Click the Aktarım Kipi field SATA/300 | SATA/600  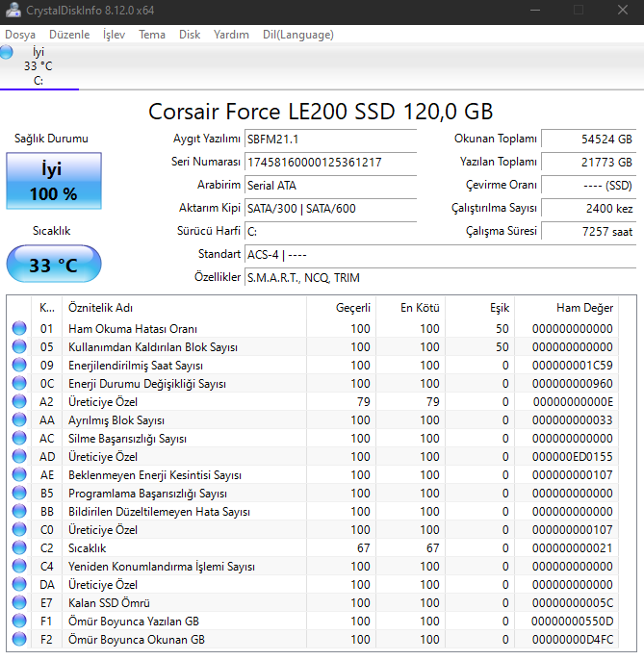pos(330,209)
